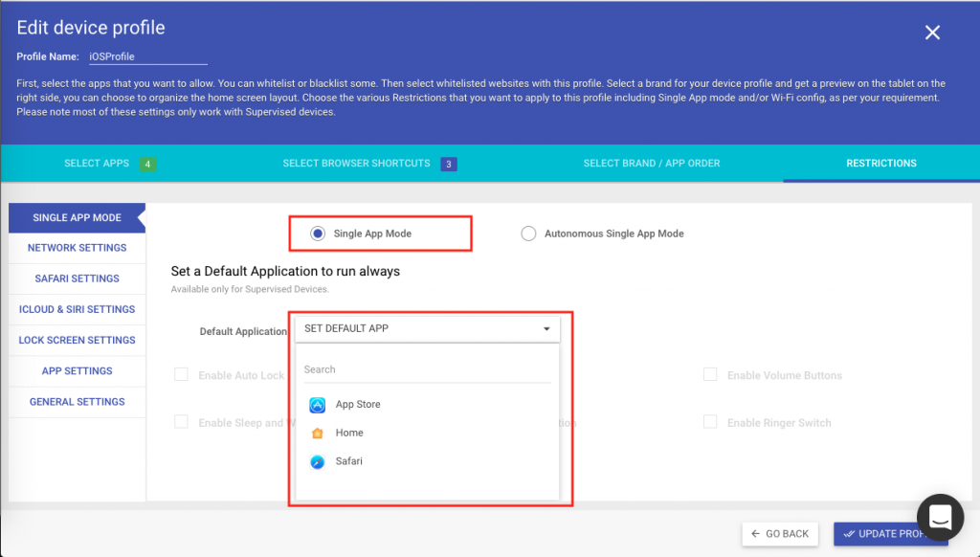The width and height of the screenshot is (980, 557).
Task: Click the "3" badge on SELECT BROWSER SHORTCUTS
Action: point(451,163)
